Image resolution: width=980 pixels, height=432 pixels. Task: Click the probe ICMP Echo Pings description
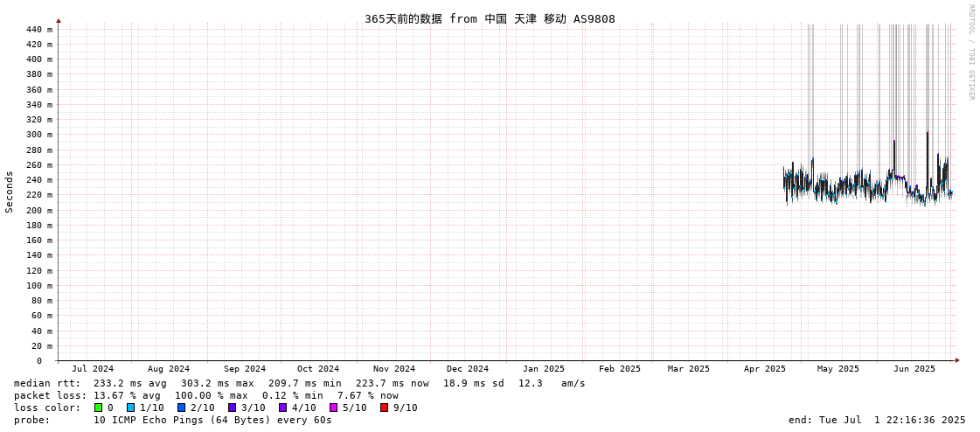click(x=213, y=420)
